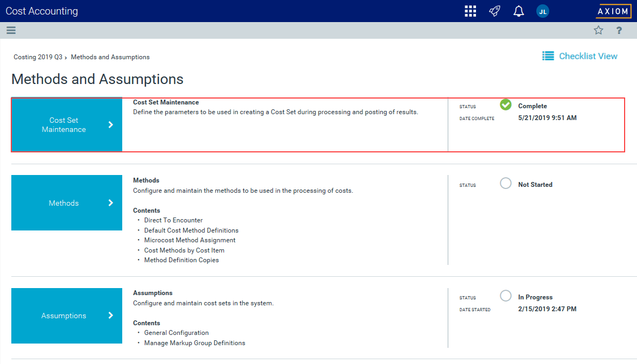Open the hamburger navigation menu
This screenshot has width=637, height=364.
(11, 30)
